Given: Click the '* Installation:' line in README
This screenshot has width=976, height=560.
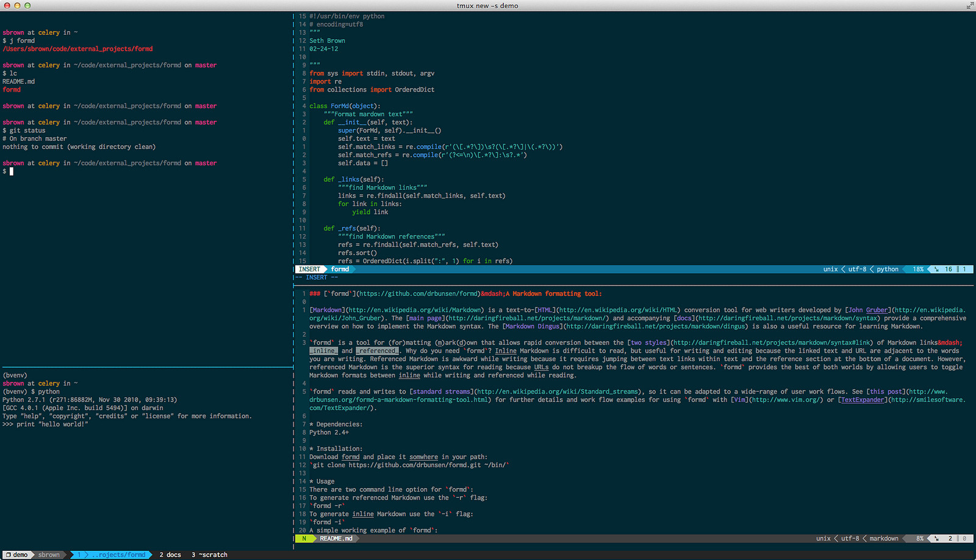Looking at the screenshot, I should (335, 448).
